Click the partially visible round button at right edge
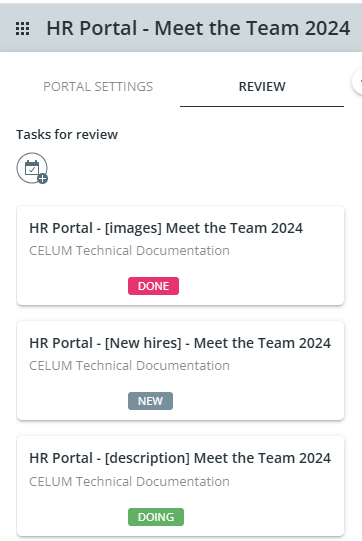 click(x=358, y=82)
